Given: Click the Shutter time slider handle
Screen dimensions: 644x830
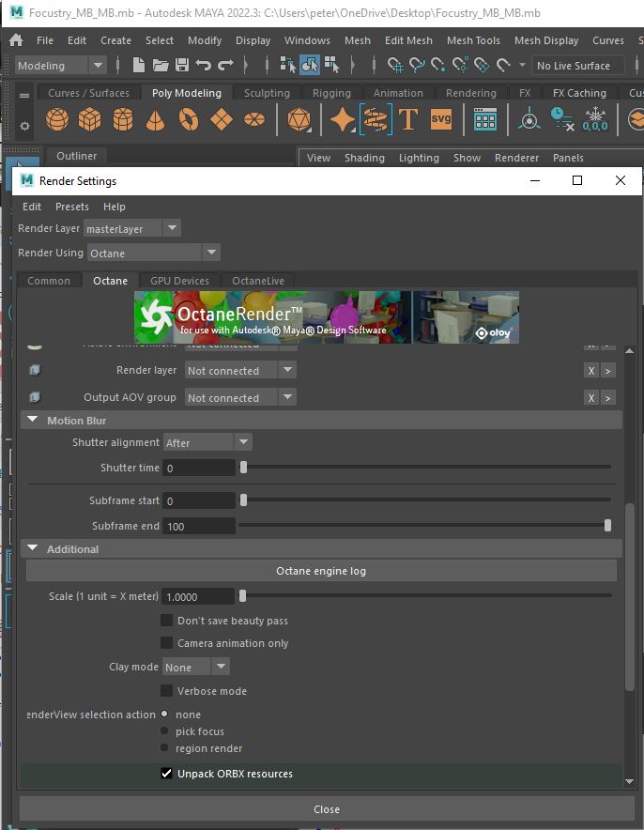Looking at the screenshot, I should click(x=243, y=467).
